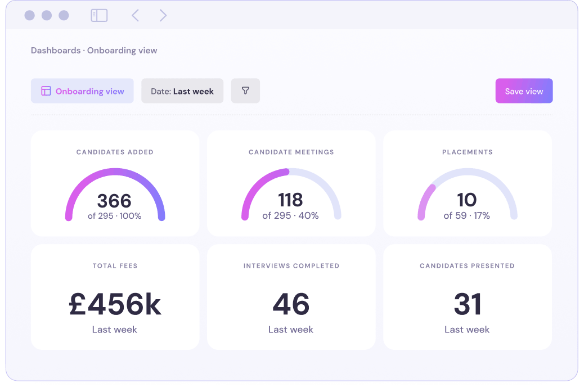This screenshot has height=392, width=584.
Task: Click 'Last week' under Total Fees
Action: (x=115, y=330)
